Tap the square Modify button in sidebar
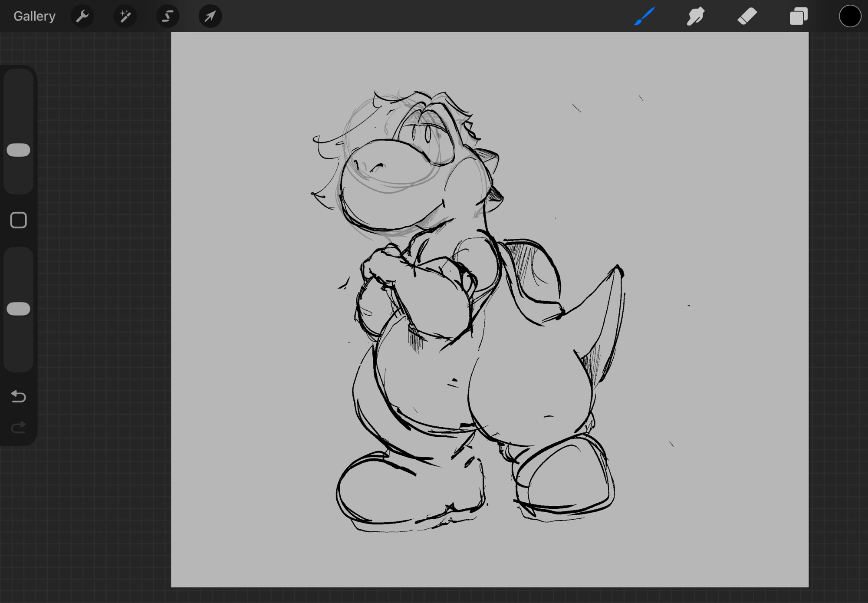This screenshot has width=868, height=603. pos(19,221)
